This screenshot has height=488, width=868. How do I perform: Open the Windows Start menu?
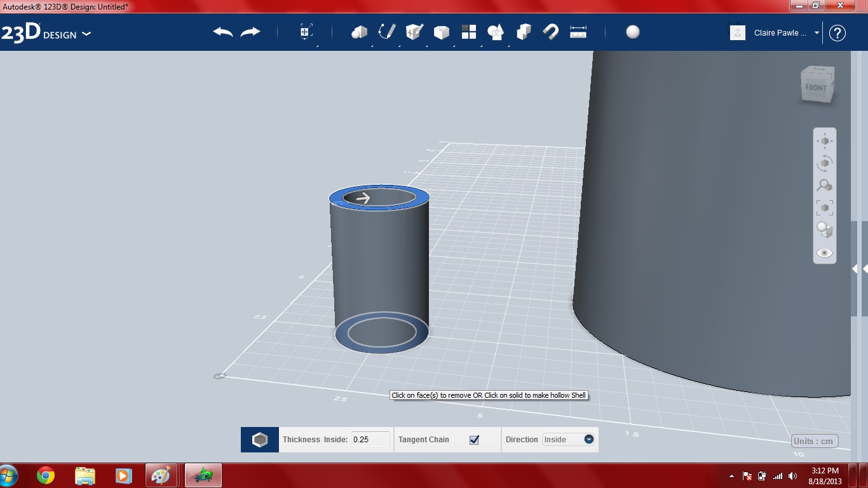point(9,475)
